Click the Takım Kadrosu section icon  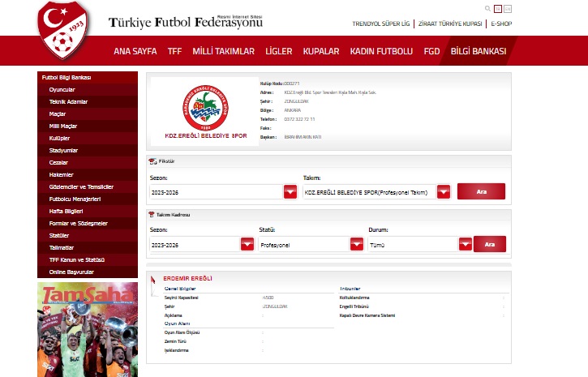[152, 214]
